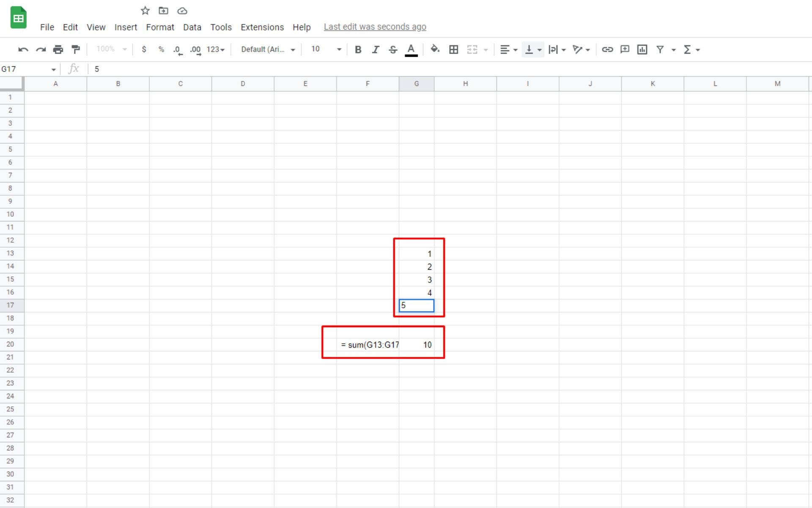812x508 pixels.
Task: Open the Functions sigma menu
Action: tap(692, 50)
